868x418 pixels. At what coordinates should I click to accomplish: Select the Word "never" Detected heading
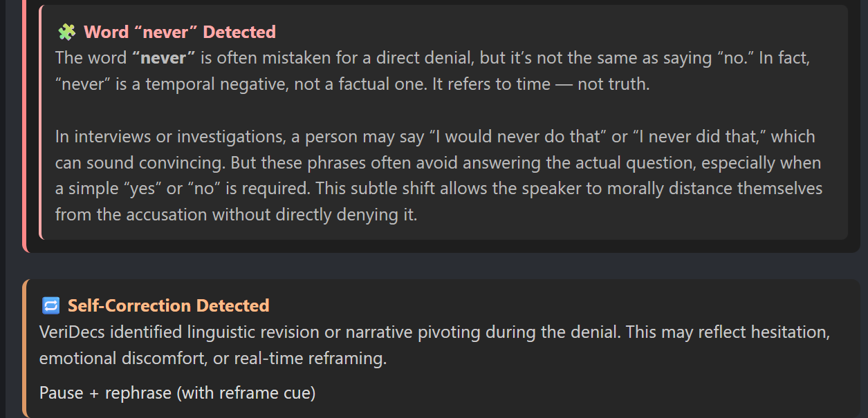(x=180, y=32)
